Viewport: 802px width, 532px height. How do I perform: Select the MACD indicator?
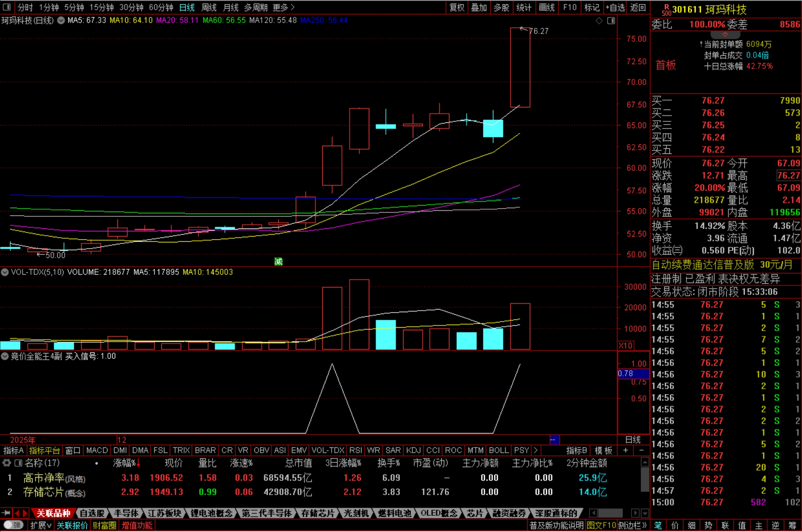coord(97,450)
